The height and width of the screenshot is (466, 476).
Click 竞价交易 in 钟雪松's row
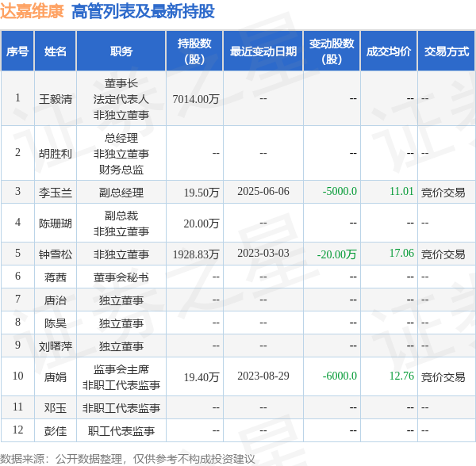(443, 254)
